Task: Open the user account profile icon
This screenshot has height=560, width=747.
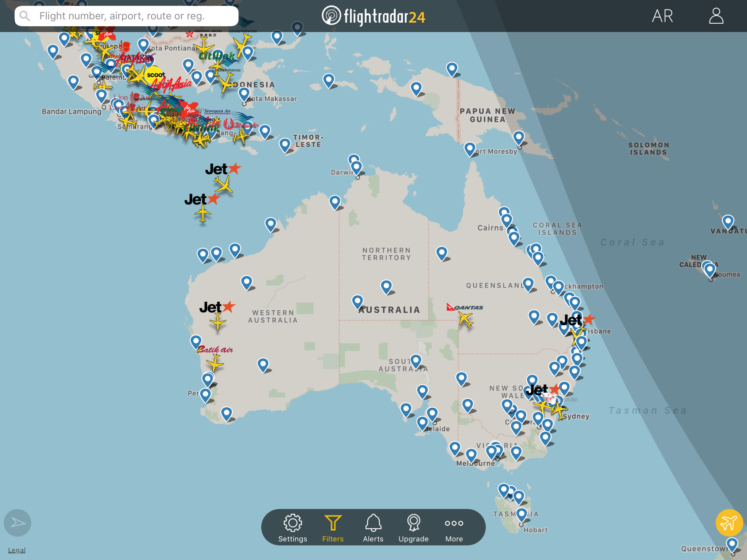Action: [716, 16]
